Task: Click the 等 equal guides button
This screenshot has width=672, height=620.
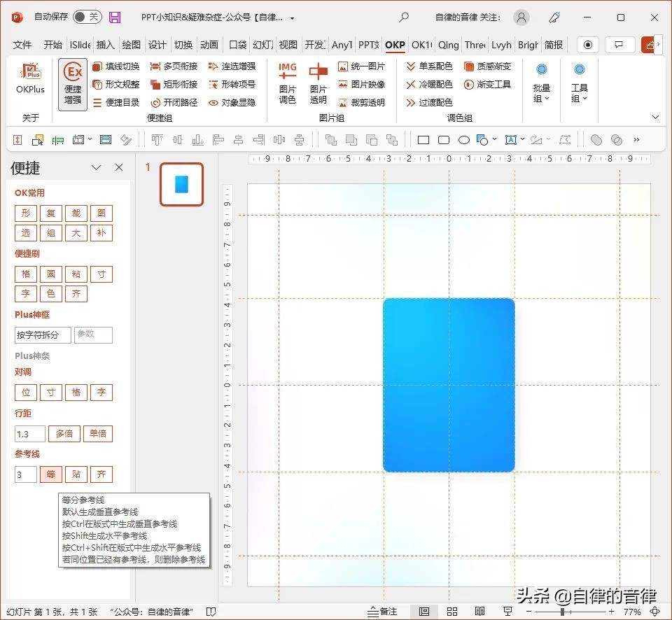Action: click(x=51, y=474)
